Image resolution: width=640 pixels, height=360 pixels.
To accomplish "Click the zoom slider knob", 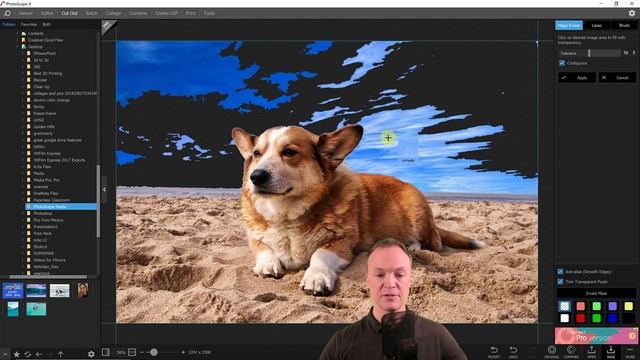I will 153,352.
